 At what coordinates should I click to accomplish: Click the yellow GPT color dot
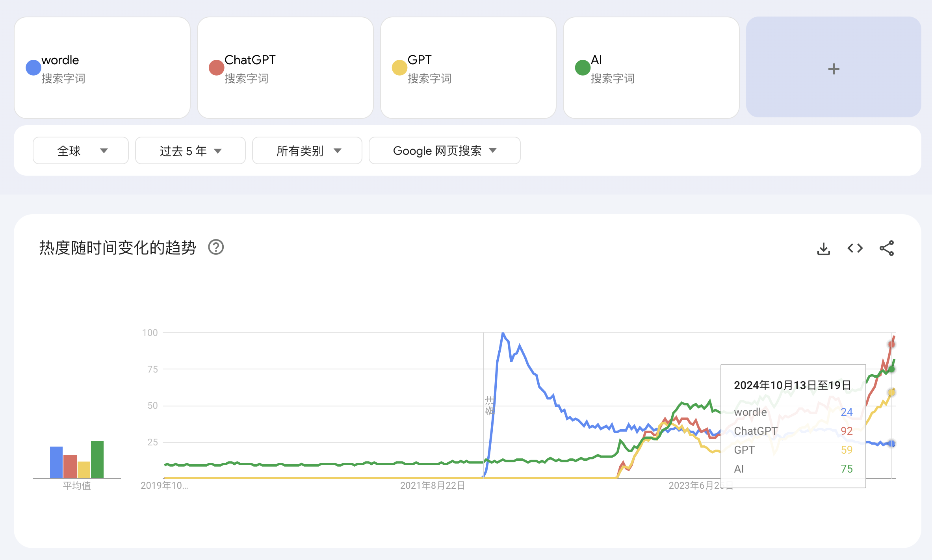coord(399,67)
